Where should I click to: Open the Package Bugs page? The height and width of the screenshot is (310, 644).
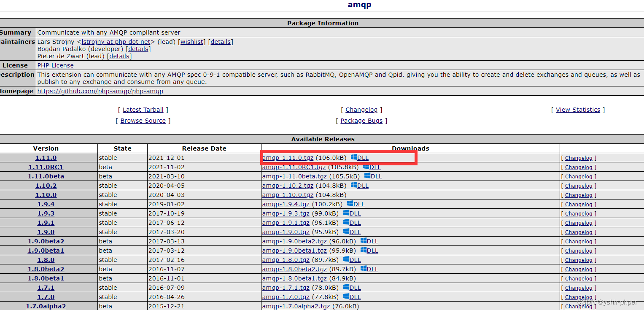pyautogui.click(x=361, y=120)
